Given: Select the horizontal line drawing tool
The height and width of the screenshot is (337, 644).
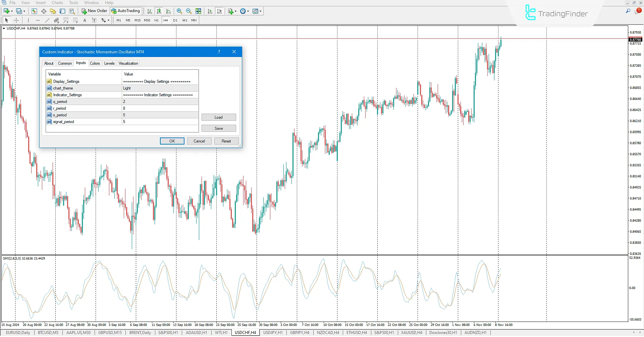Looking at the screenshot, I should tap(38, 20).
